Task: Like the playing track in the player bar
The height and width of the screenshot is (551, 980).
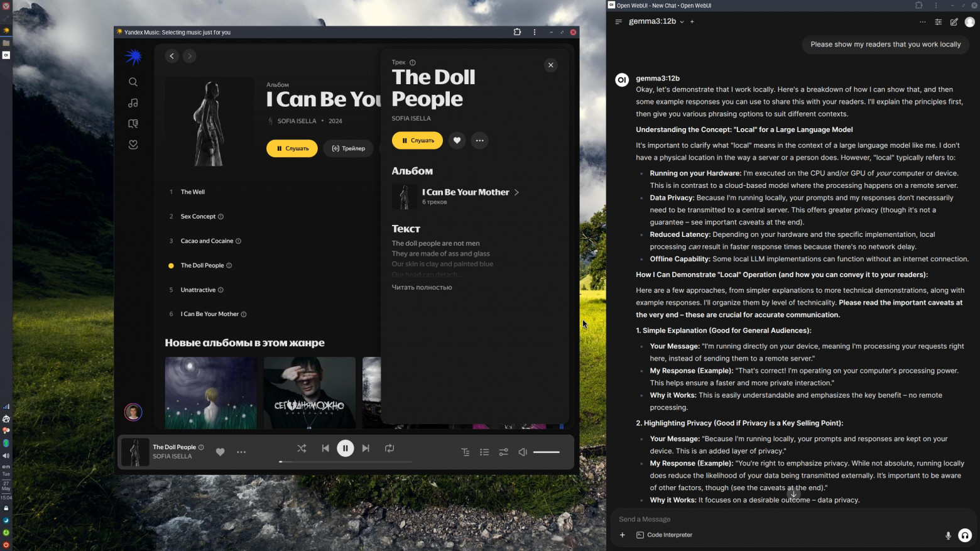Action: (x=220, y=452)
